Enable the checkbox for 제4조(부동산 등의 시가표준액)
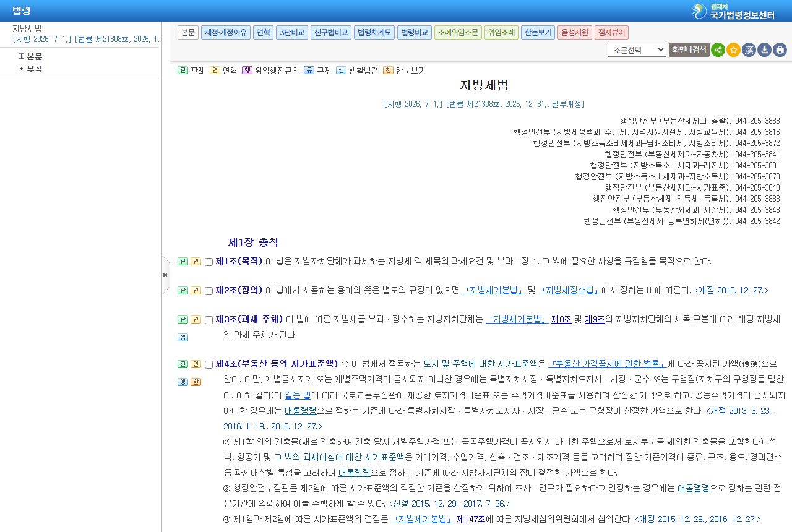Image resolution: width=792 pixels, height=532 pixels. [209, 364]
